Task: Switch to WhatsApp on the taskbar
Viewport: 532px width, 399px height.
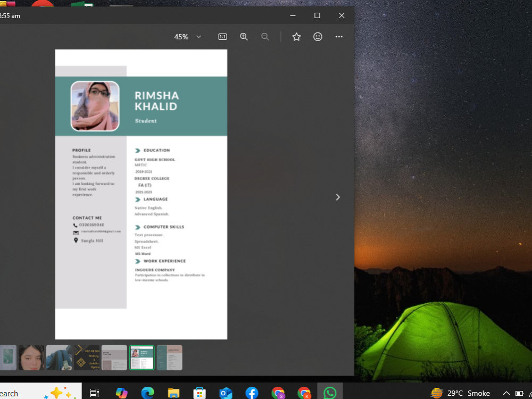Action: point(330,393)
